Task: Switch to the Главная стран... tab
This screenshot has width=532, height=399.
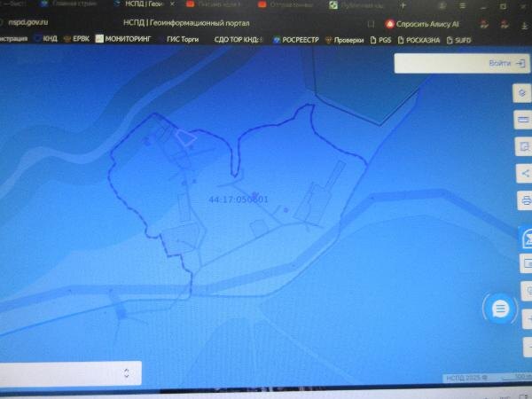Action: 69,4
